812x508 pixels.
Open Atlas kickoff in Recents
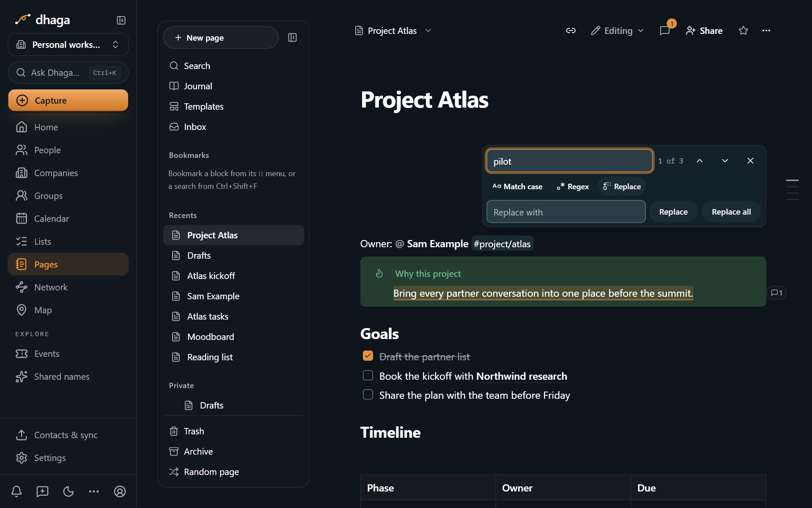click(233, 276)
